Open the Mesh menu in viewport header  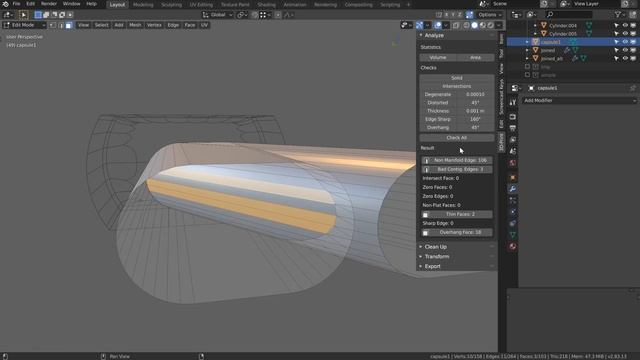[135, 25]
